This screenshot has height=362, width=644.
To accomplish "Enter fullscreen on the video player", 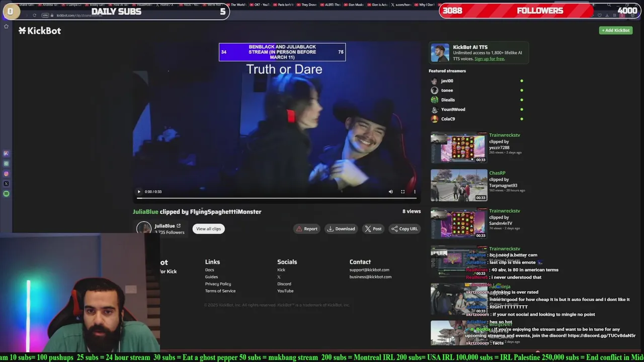I will pyautogui.click(x=403, y=192).
